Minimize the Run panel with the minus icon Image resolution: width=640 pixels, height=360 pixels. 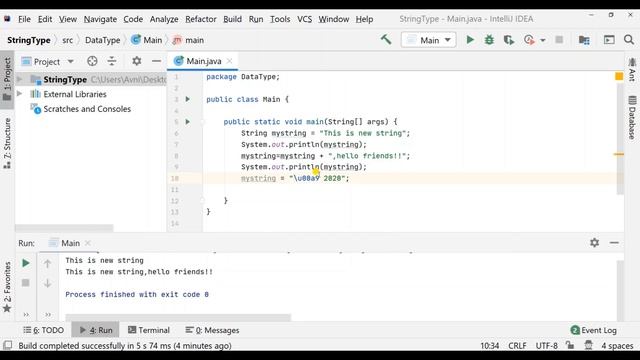coord(614,243)
